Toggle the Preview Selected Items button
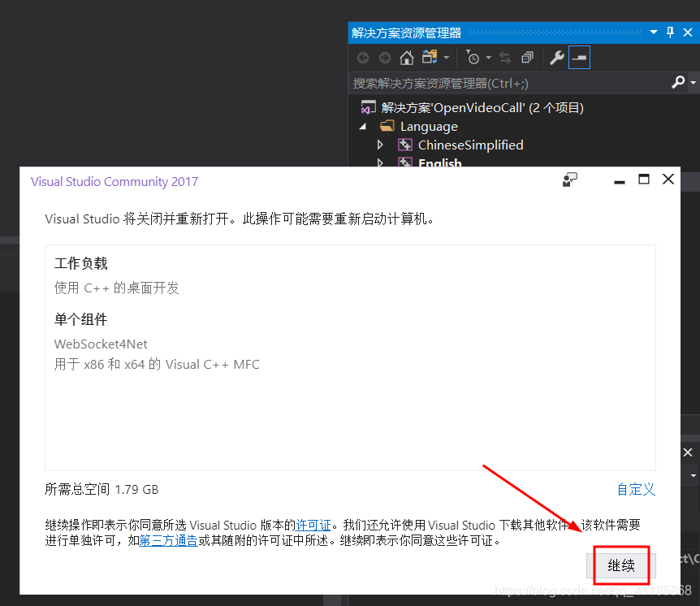The height and width of the screenshot is (606, 700). [x=577, y=58]
